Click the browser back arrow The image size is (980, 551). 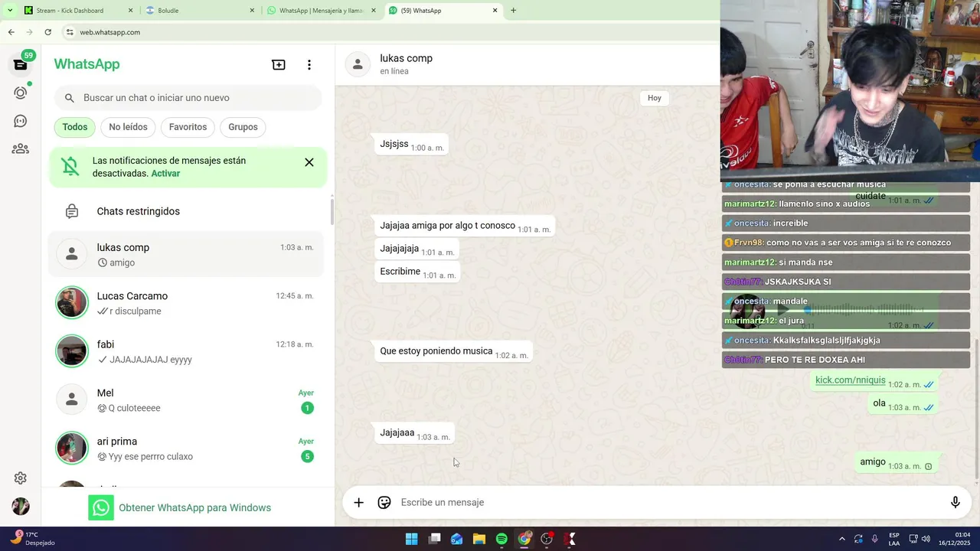(11, 32)
